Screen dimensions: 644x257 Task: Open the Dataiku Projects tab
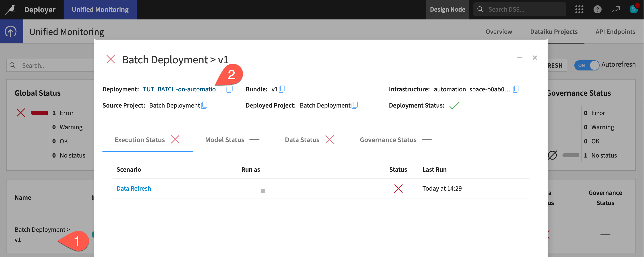(554, 32)
